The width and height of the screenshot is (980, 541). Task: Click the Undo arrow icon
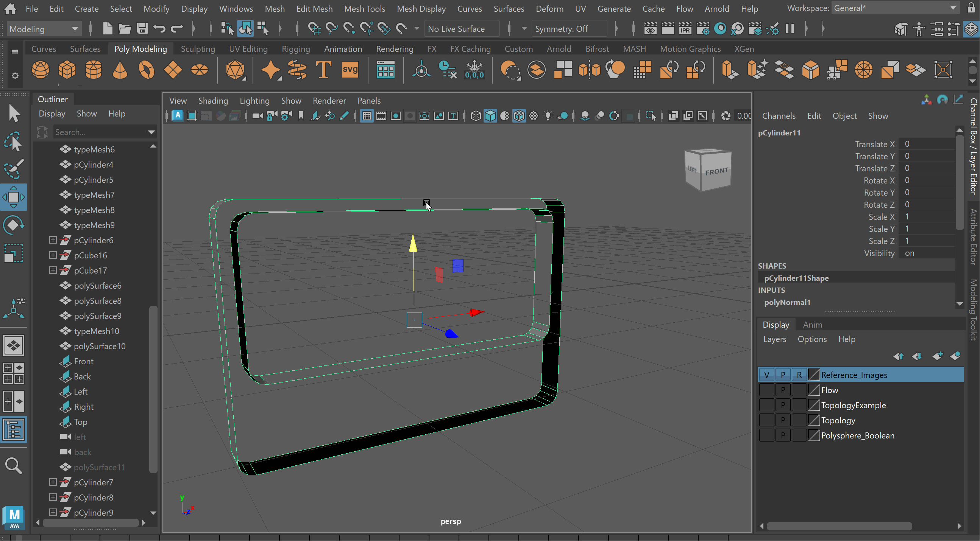pos(159,29)
